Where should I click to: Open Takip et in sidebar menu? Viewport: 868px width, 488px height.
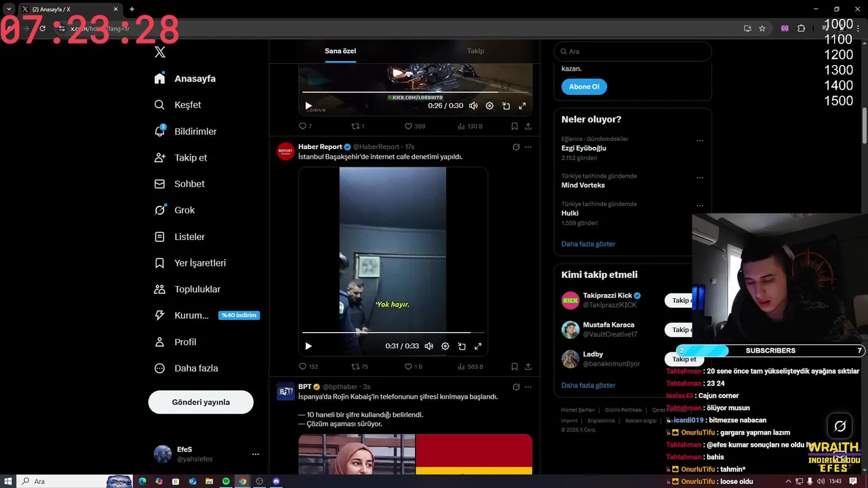(180, 158)
